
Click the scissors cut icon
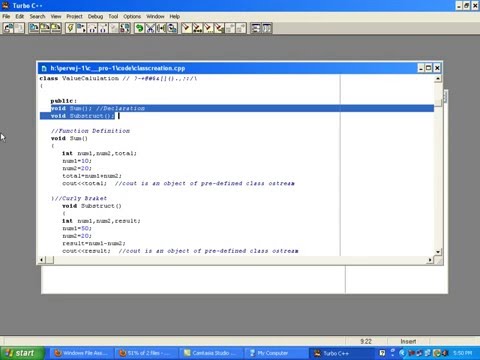(x=150, y=28)
